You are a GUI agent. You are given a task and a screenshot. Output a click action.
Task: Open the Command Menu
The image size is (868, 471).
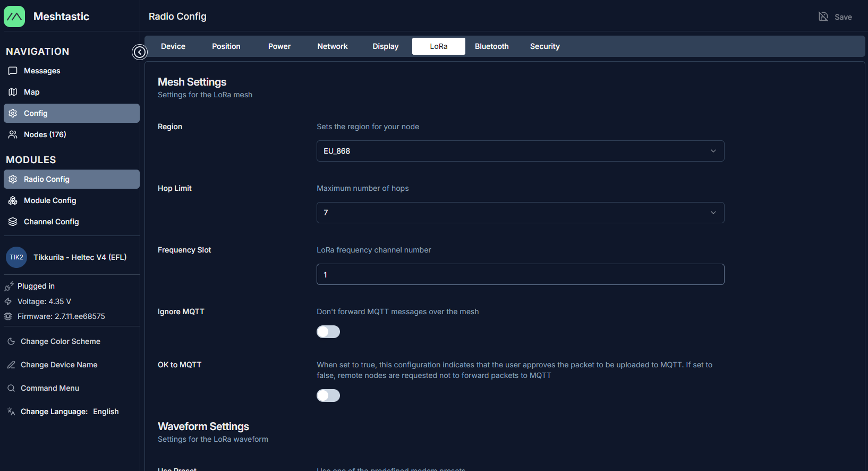click(50, 388)
